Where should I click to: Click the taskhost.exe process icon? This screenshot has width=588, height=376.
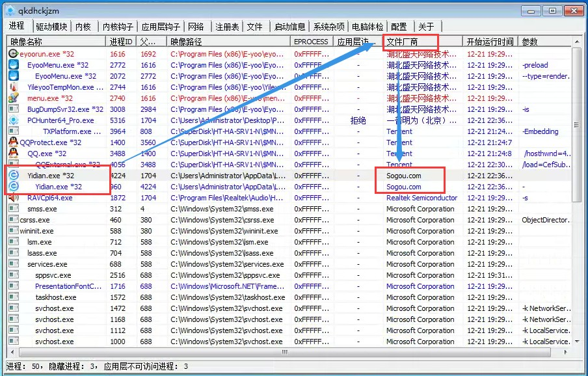(14, 297)
